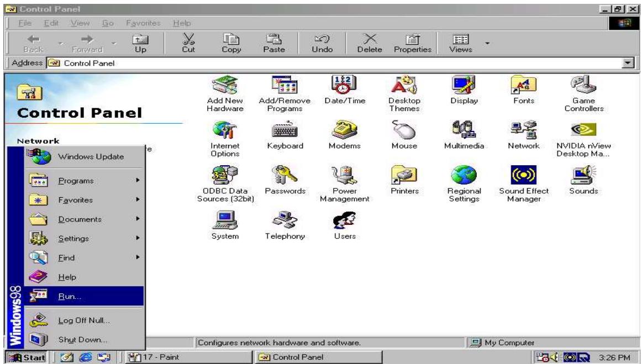Open the Favorites menu in menu bar
642x364 pixels.
pos(143,23)
